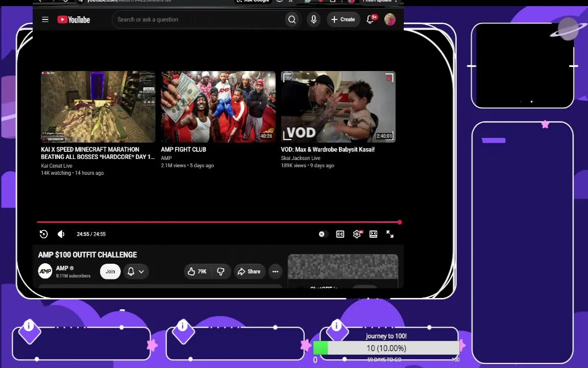Open the AMP channel avatar
Viewport: 588px width, 368px height.
[45, 271]
